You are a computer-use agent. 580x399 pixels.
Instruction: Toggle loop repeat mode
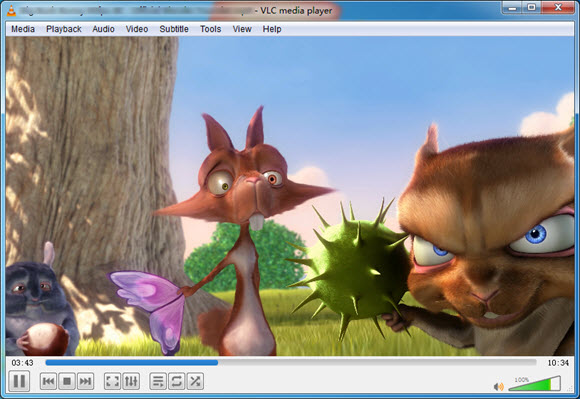(x=176, y=381)
